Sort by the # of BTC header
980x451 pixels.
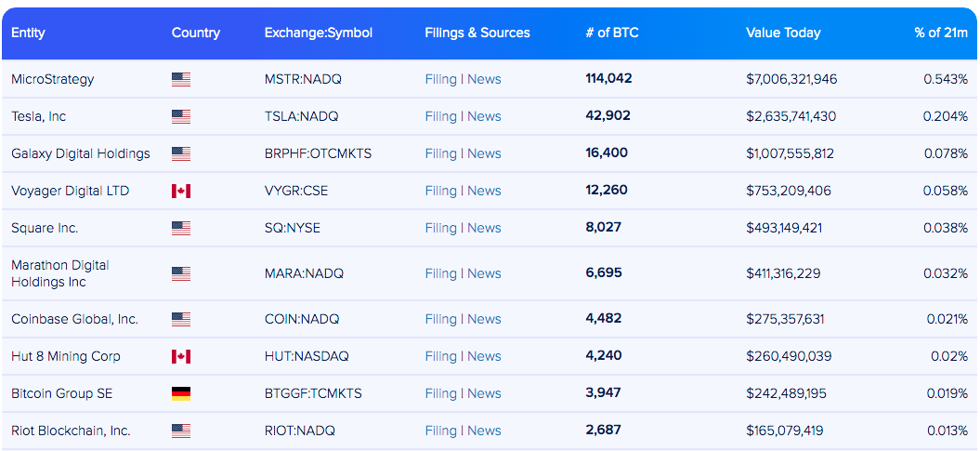612,33
